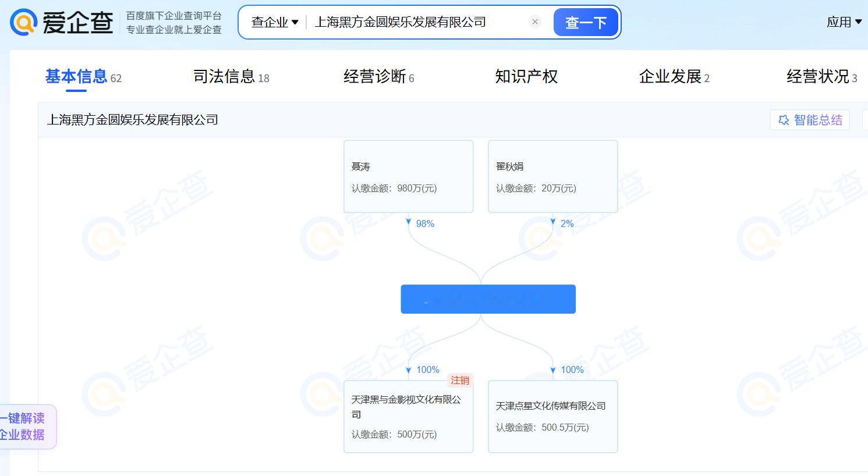The image size is (868, 476).
Task: Click the 百度旗下企业查询平台 slogan text
Action: 173,16
